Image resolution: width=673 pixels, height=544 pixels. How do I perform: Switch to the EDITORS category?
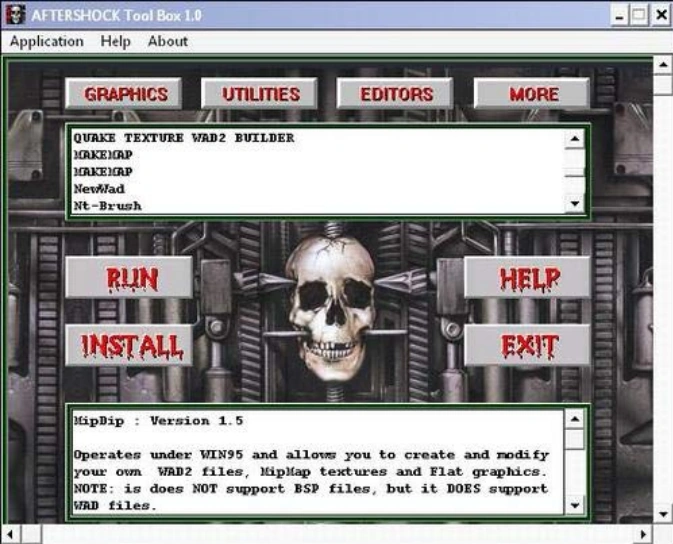[395, 94]
